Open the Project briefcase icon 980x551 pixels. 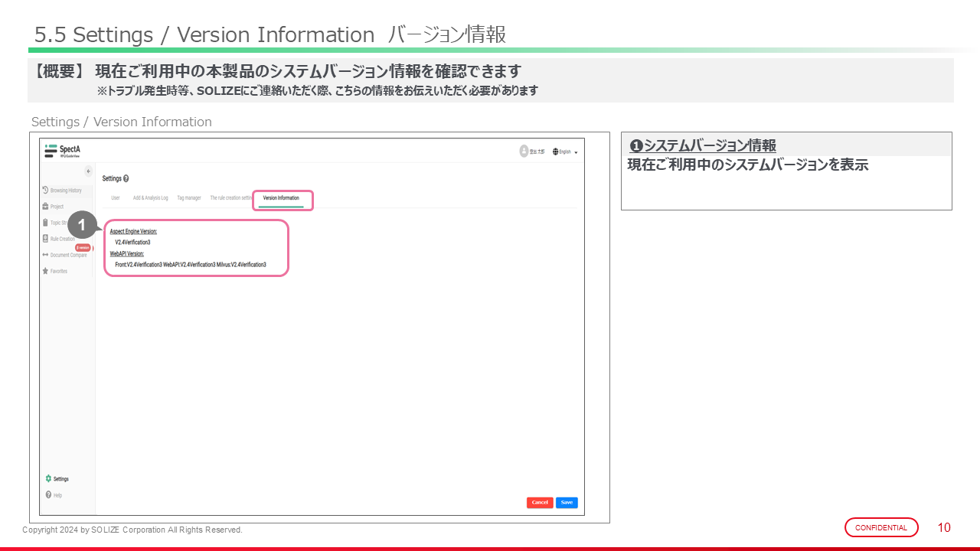point(46,207)
